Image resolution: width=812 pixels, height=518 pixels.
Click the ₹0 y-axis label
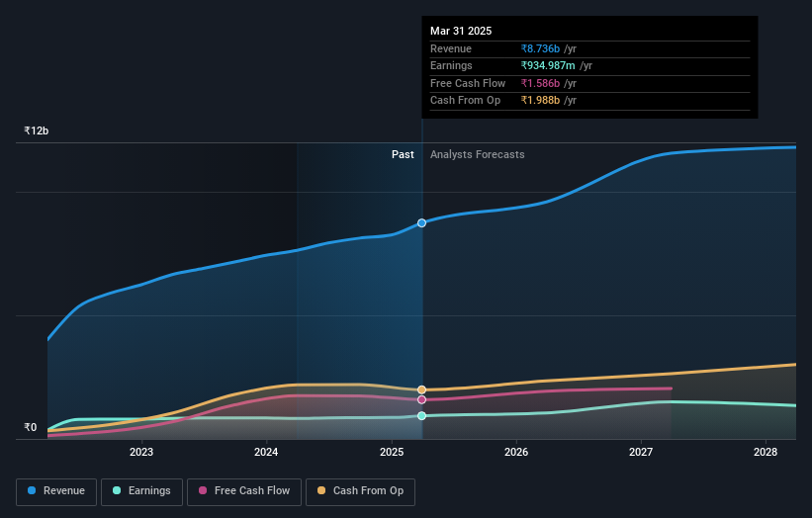(31, 427)
